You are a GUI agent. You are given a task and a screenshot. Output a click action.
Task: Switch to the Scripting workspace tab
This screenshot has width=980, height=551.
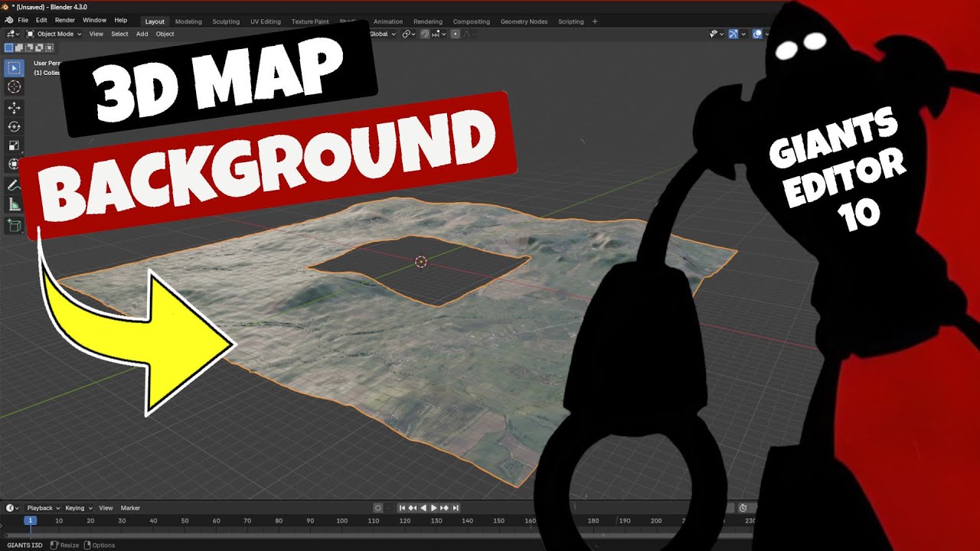pos(570,21)
